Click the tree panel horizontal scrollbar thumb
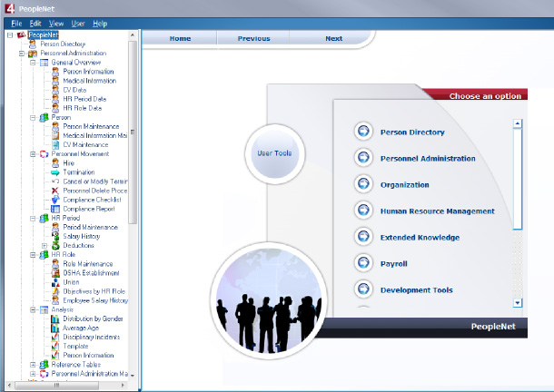This screenshot has height=392, width=554. (x=56, y=385)
